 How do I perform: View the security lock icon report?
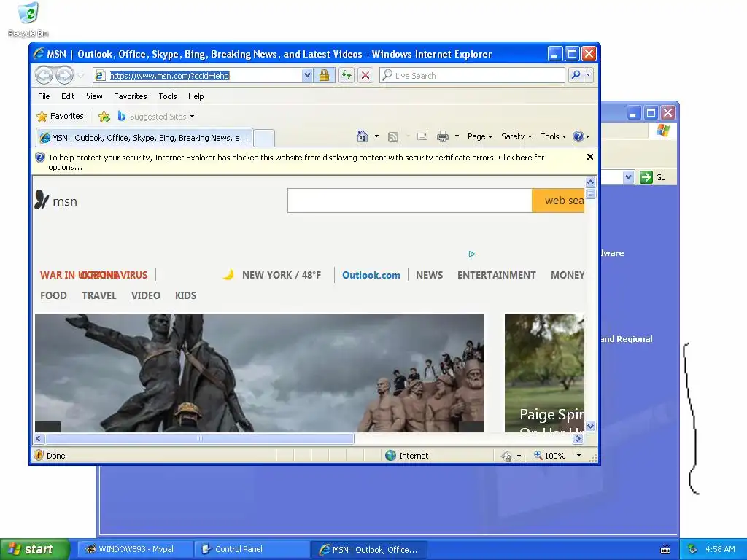[x=324, y=75]
